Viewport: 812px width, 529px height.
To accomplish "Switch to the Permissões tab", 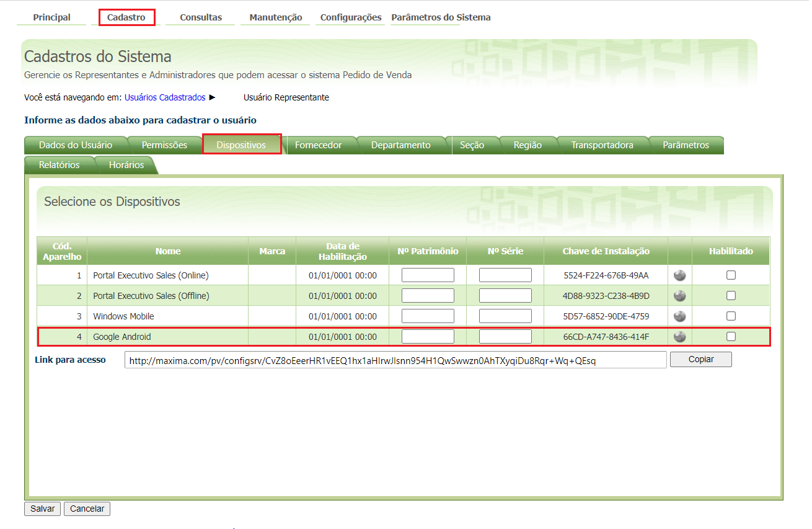I will [x=164, y=145].
